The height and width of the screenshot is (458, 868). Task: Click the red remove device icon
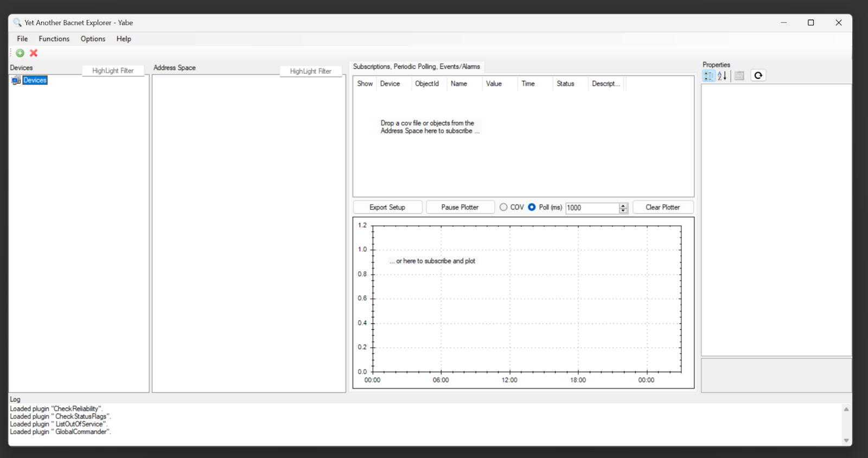[34, 53]
